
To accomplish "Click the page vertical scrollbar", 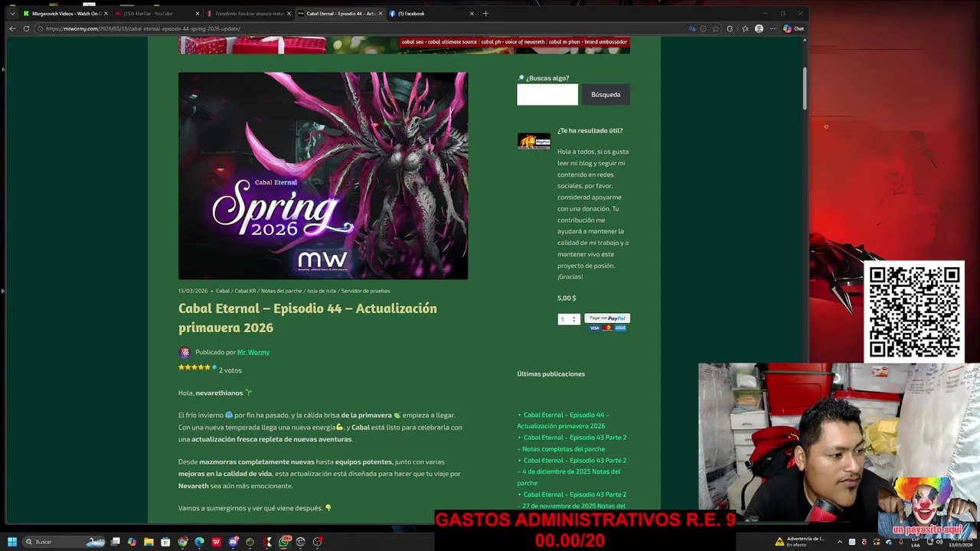I will (805, 88).
